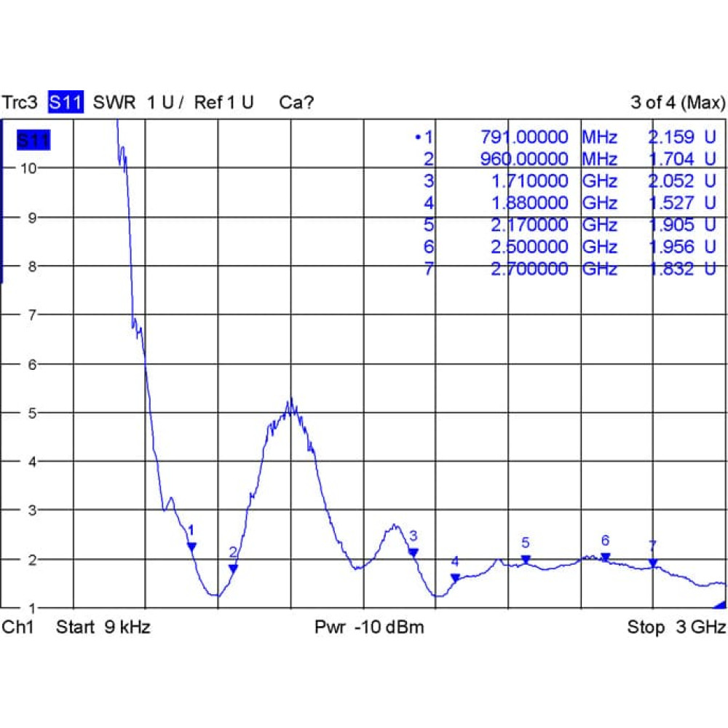Click the 2.170000 GHz marker frequency
The image size is (728, 728).
tap(554, 225)
